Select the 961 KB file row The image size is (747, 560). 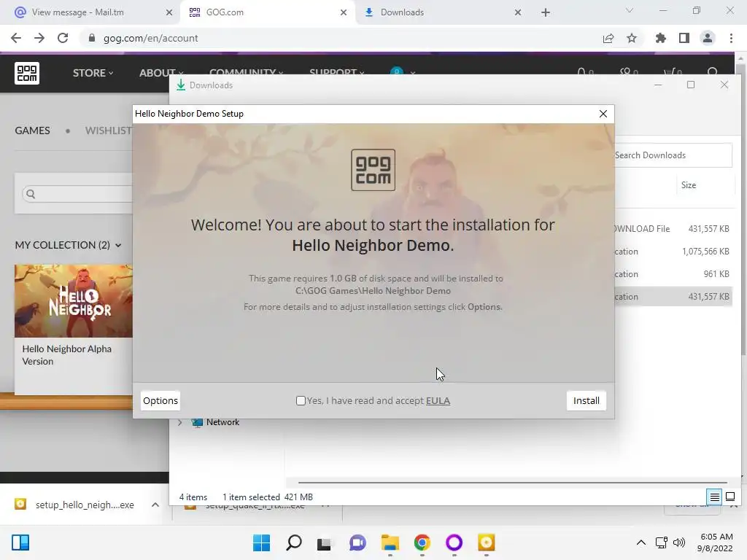tap(673, 274)
